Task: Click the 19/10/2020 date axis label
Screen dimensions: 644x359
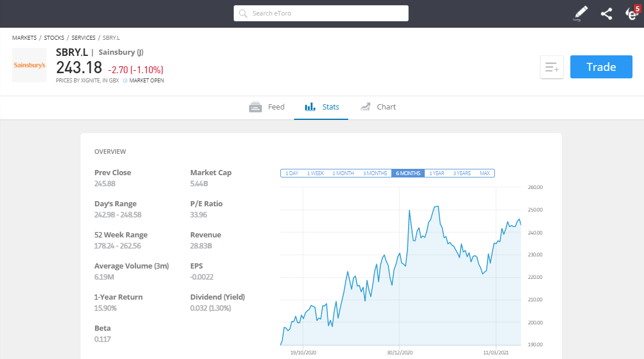Action: (x=303, y=353)
